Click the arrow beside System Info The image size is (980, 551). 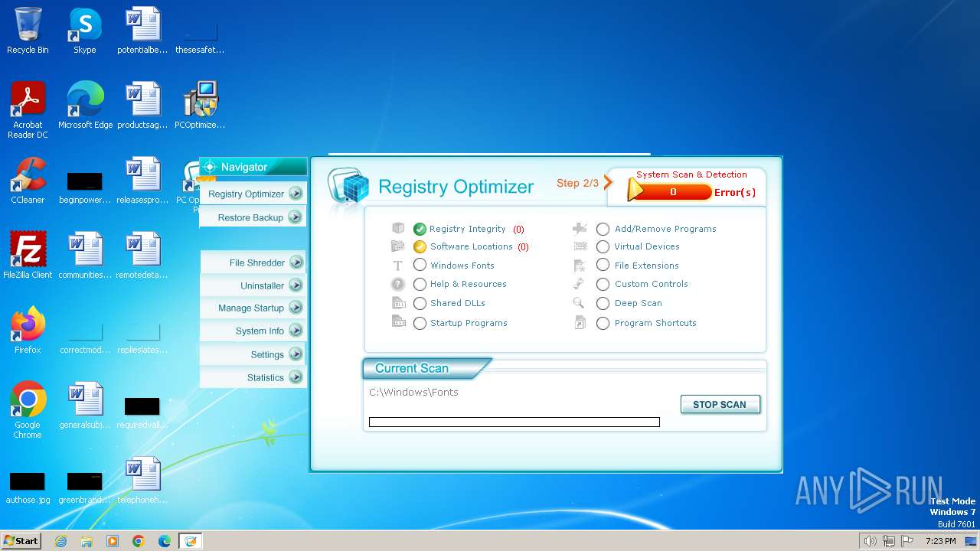tap(296, 331)
